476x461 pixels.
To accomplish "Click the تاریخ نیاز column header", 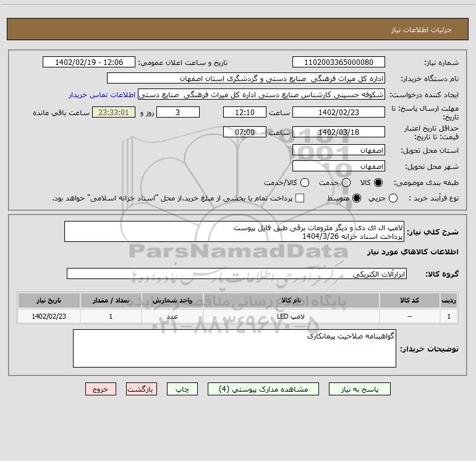I will point(49,300).
